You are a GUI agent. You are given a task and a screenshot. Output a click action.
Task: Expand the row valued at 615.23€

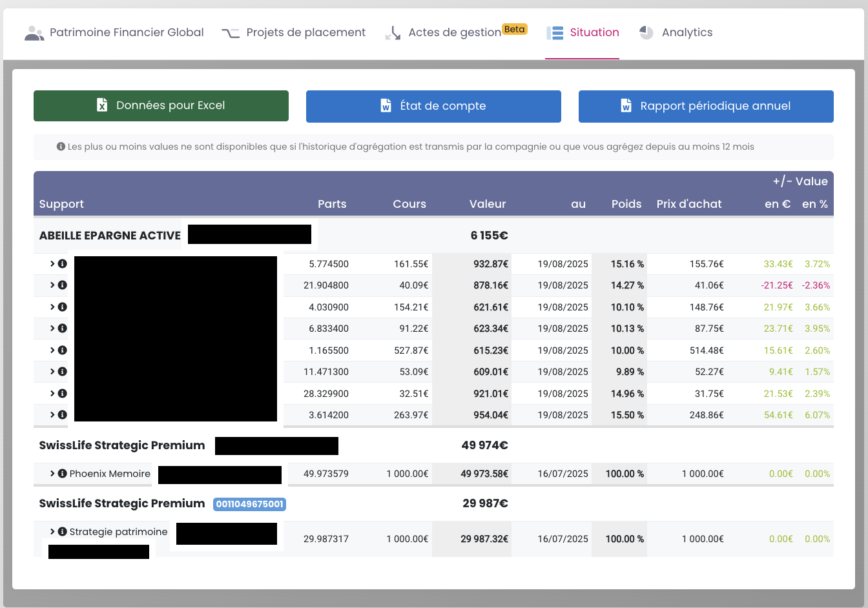[x=52, y=350]
